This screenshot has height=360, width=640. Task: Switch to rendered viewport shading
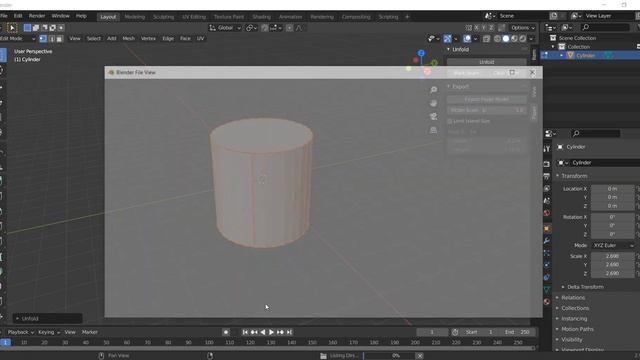point(523,39)
